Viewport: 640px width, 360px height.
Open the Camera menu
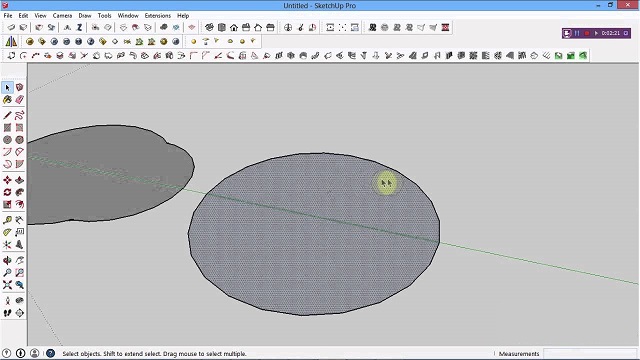62,16
